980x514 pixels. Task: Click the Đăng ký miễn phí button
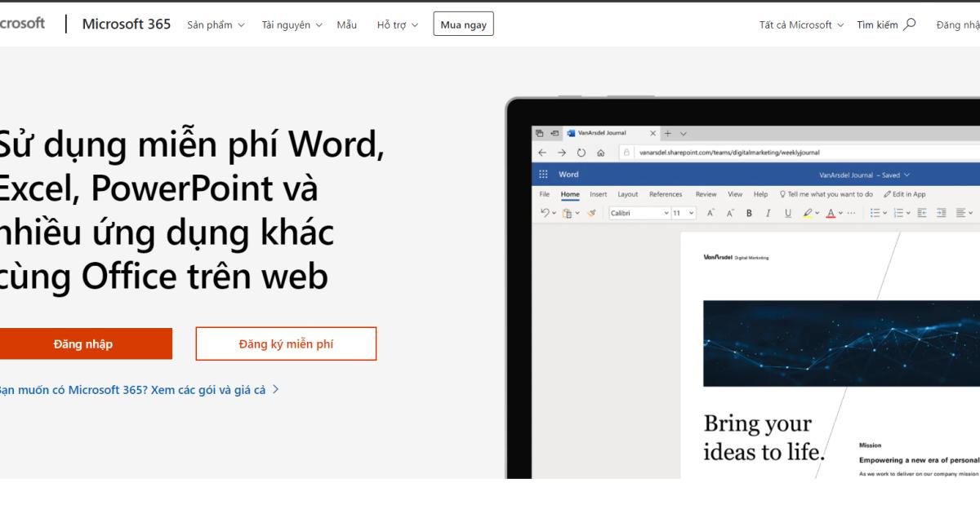coord(286,343)
